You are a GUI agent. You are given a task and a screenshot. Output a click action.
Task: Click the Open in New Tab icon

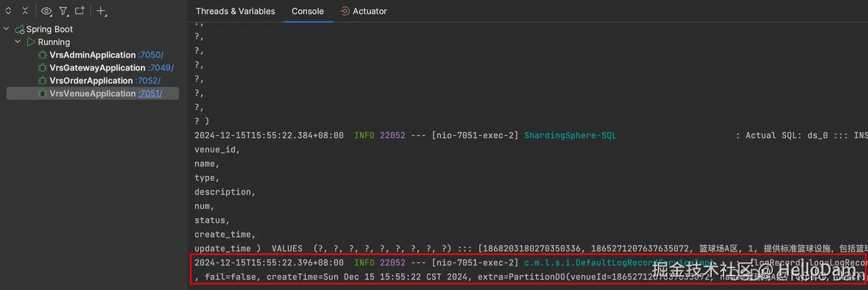(x=80, y=11)
